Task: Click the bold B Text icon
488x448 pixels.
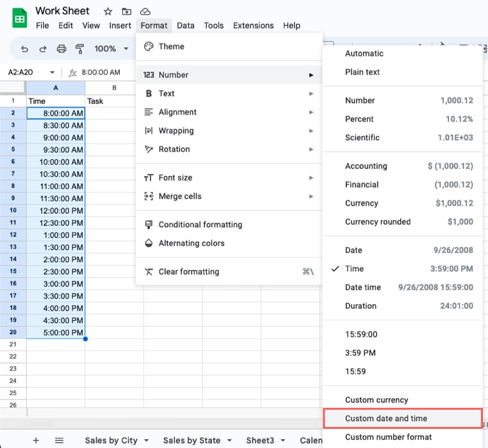Action: 149,93
